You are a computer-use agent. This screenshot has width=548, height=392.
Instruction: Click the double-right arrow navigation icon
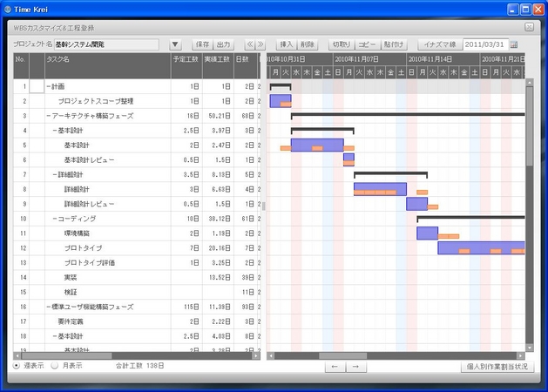[261, 44]
